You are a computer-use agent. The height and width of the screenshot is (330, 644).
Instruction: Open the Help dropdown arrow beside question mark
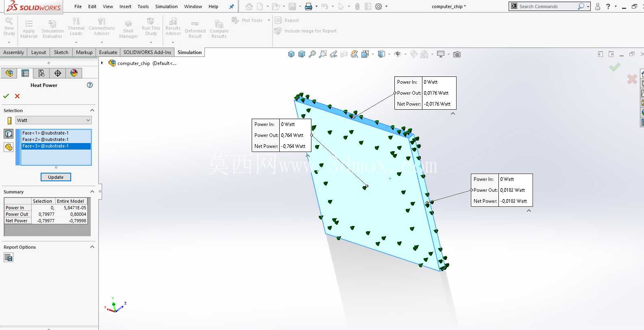(616, 7)
